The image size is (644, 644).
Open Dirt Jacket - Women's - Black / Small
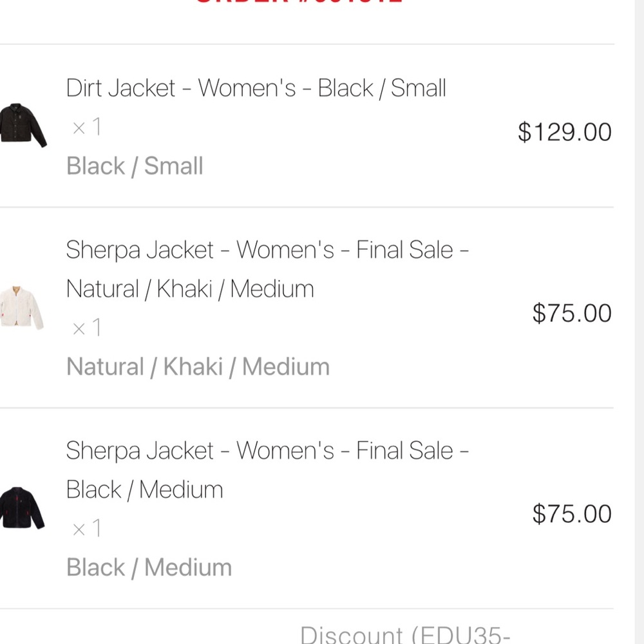tap(256, 88)
